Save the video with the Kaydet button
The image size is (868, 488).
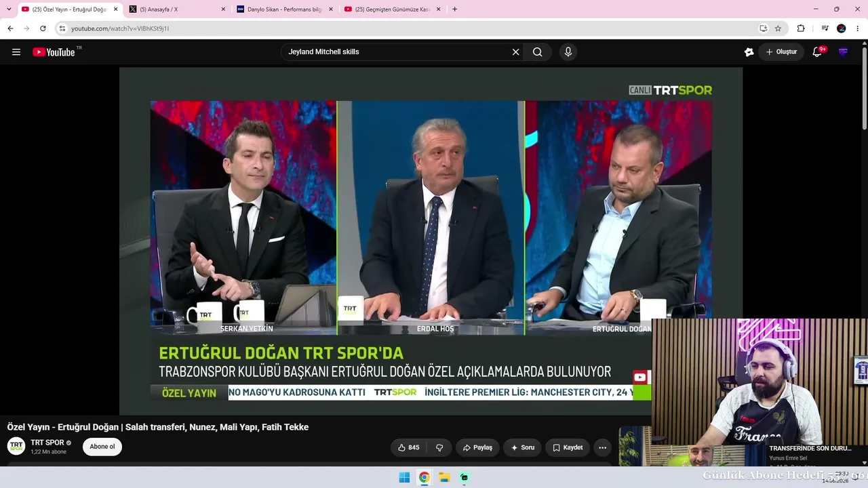point(568,447)
